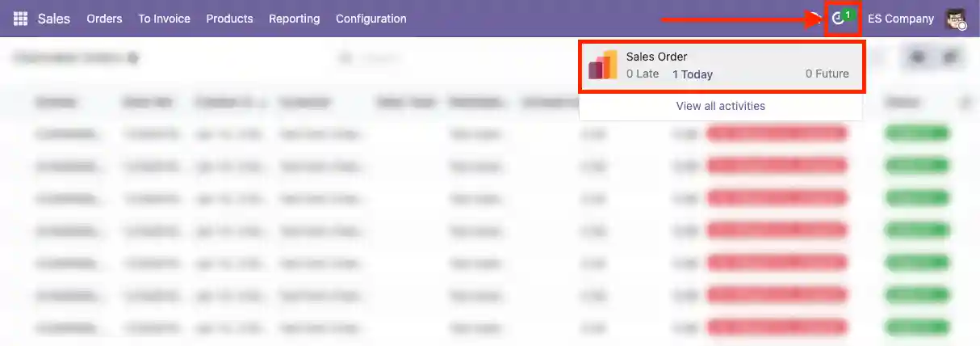The width and height of the screenshot is (980, 346).
Task: Expand the Orders menu
Action: pyautogui.click(x=104, y=19)
